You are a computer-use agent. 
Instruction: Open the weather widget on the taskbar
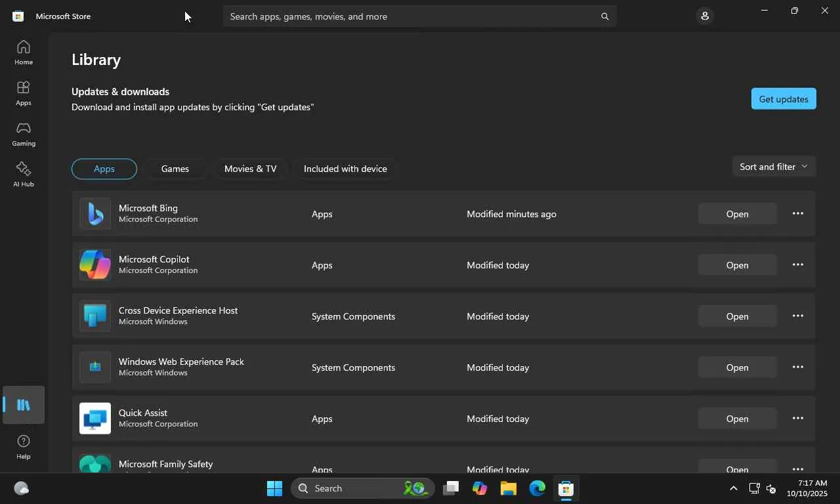tap(22, 488)
